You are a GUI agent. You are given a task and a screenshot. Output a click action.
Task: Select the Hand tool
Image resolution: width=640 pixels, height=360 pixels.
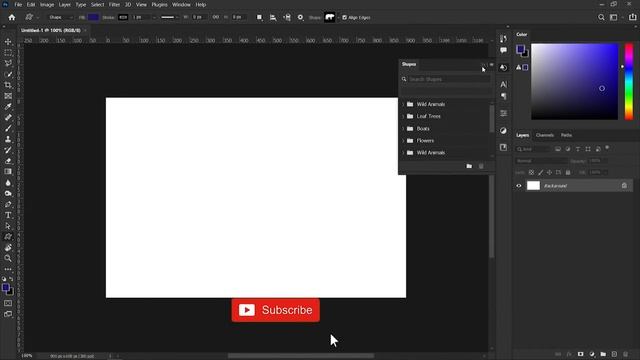coord(8,247)
